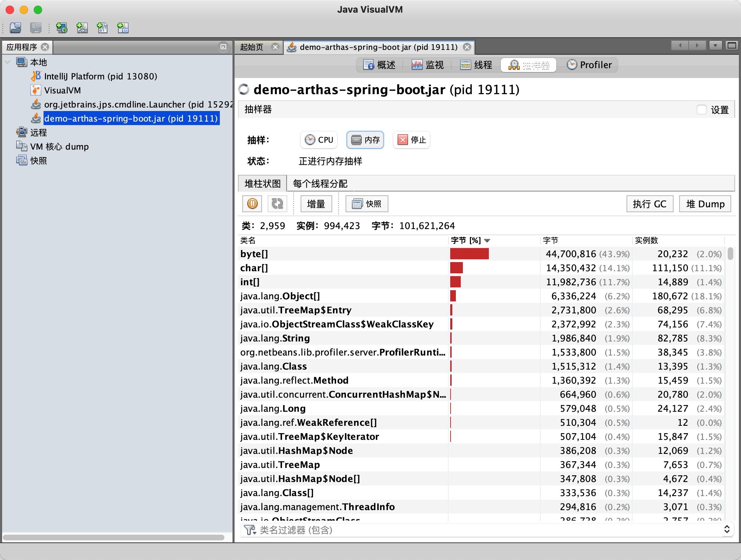The width and height of the screenshot is (741, 560).
Task: Enable the 设置 checkbox
Action: [x=701, y=110]
